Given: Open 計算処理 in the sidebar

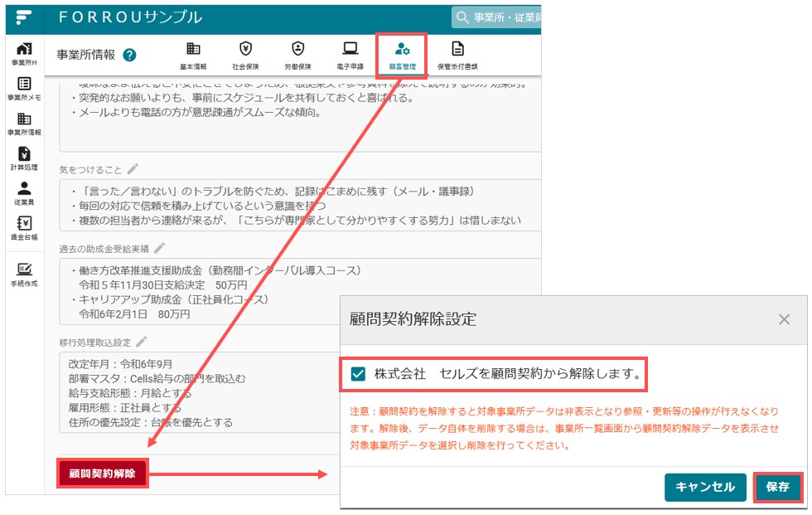Looking at the screenshot, I should (24, 158).
